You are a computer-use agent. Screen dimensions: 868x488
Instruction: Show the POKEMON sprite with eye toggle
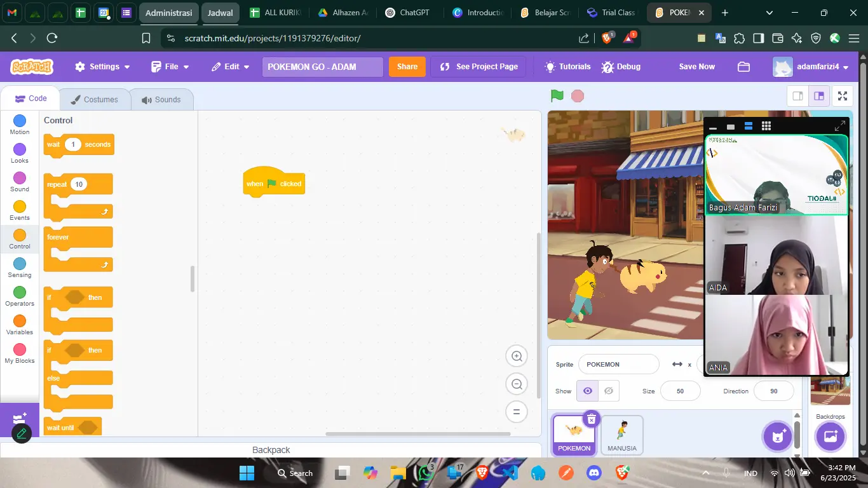click(587, 391)
